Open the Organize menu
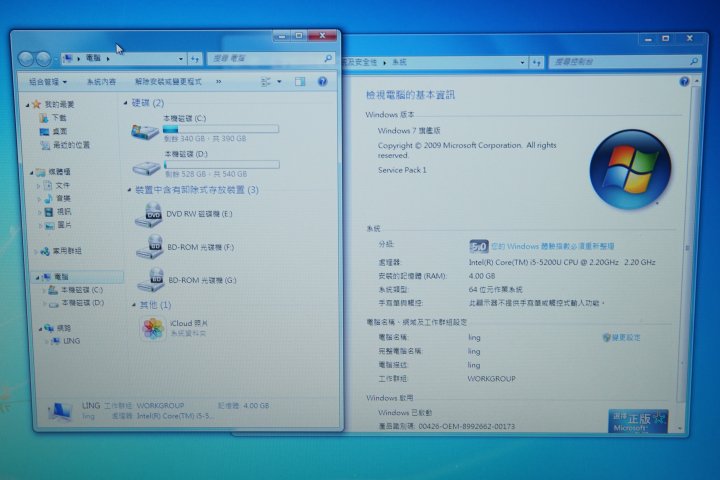 [48, 82]
